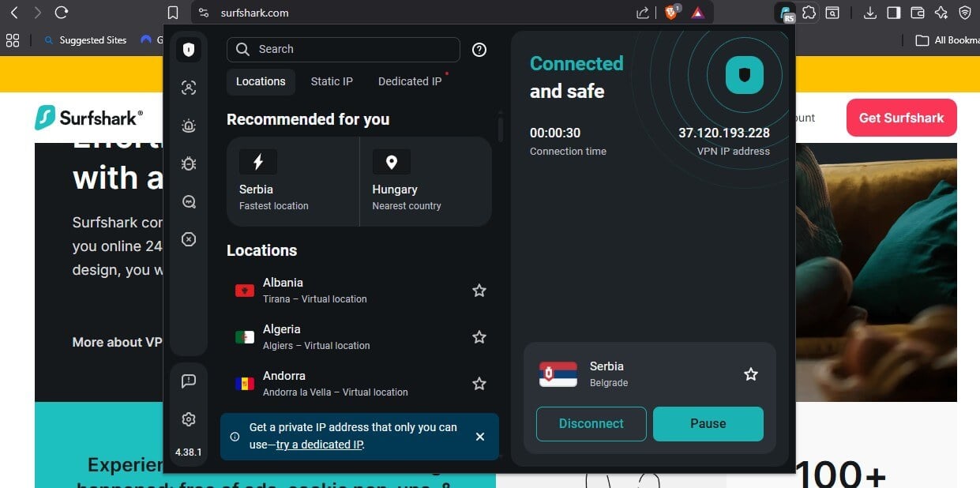Switch to the Static IP tab

[332, 81]
